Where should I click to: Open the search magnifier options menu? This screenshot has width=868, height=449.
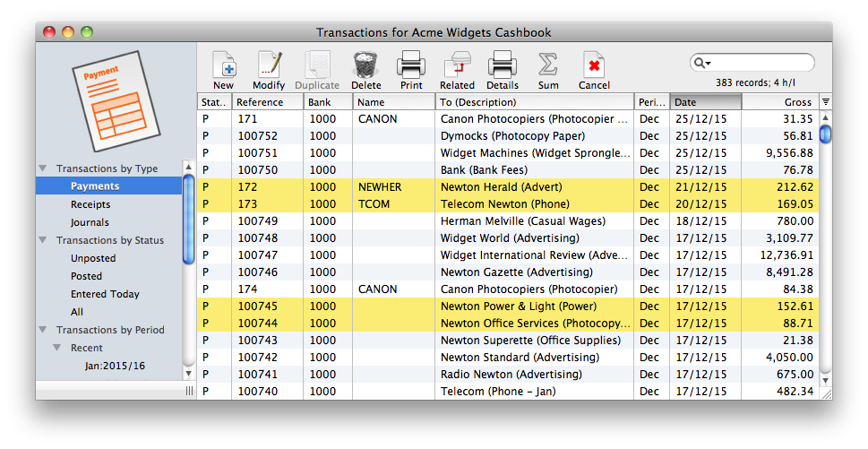(702, 63)
